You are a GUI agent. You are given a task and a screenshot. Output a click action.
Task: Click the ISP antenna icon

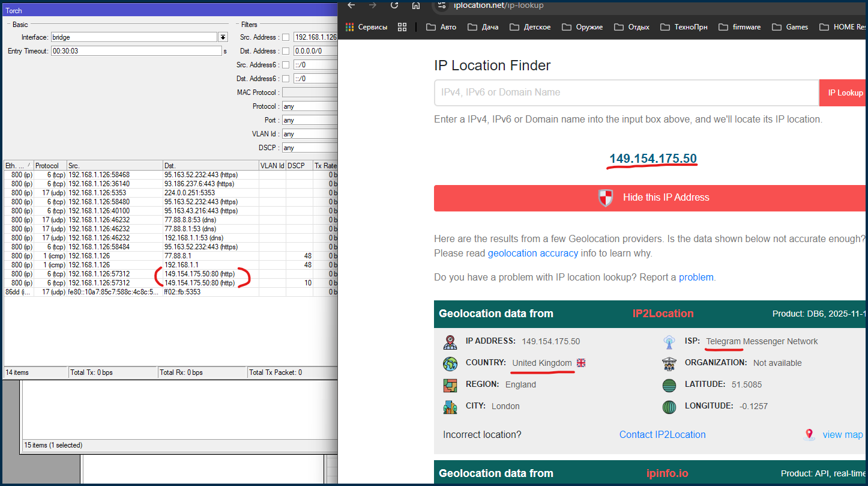[x=669, y=342]
